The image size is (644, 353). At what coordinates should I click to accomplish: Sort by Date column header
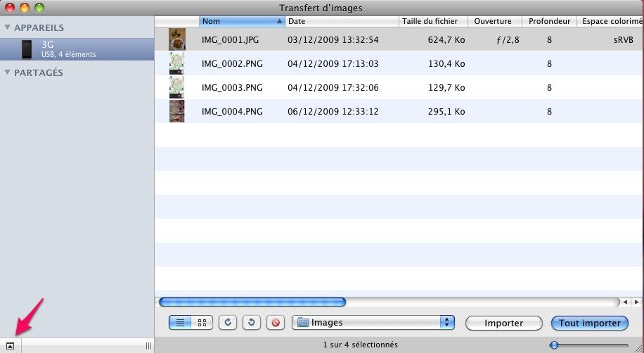(342, 21)
